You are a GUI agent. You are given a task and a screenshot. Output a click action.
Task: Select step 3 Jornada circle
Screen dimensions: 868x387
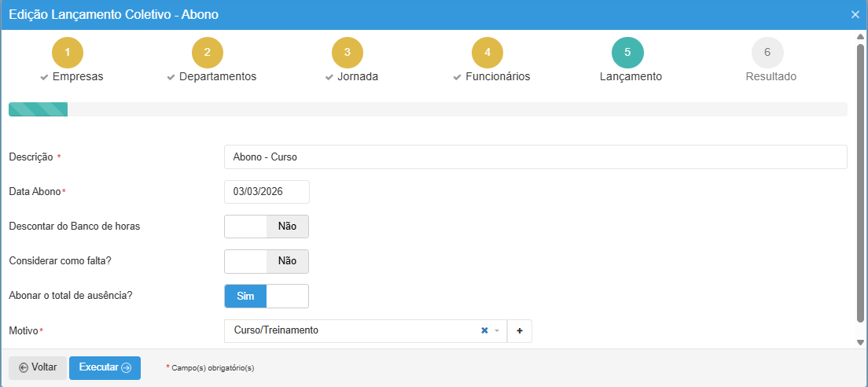coord(348,53)
